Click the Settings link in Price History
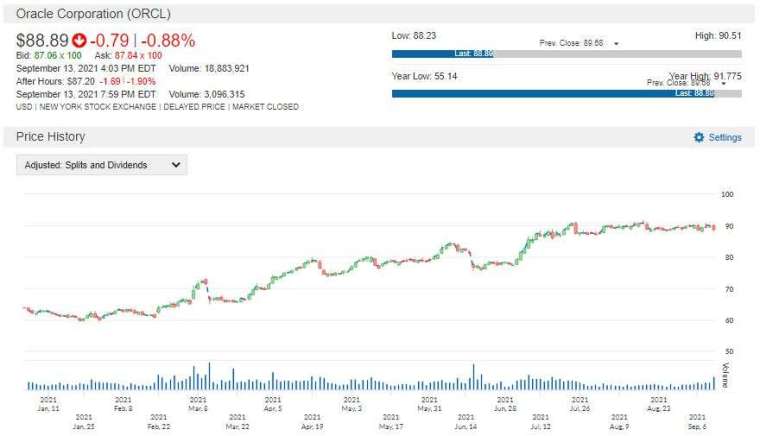 tap(725, 138)
